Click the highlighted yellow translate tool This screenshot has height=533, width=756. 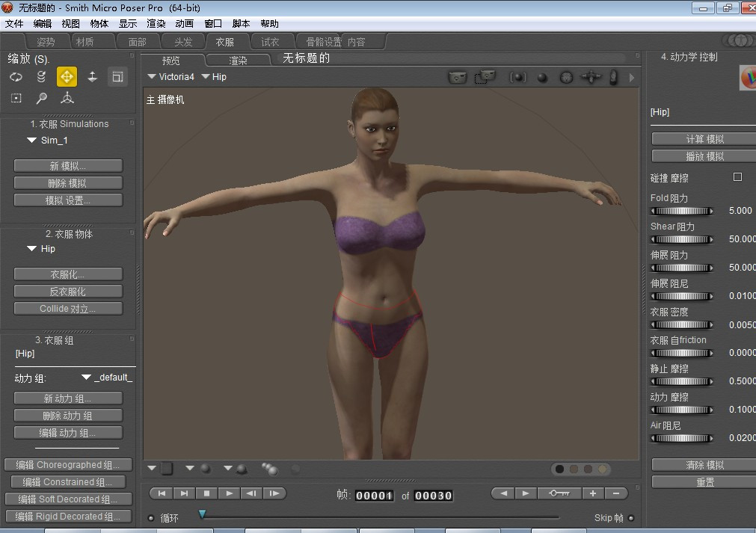pos(67,76)
